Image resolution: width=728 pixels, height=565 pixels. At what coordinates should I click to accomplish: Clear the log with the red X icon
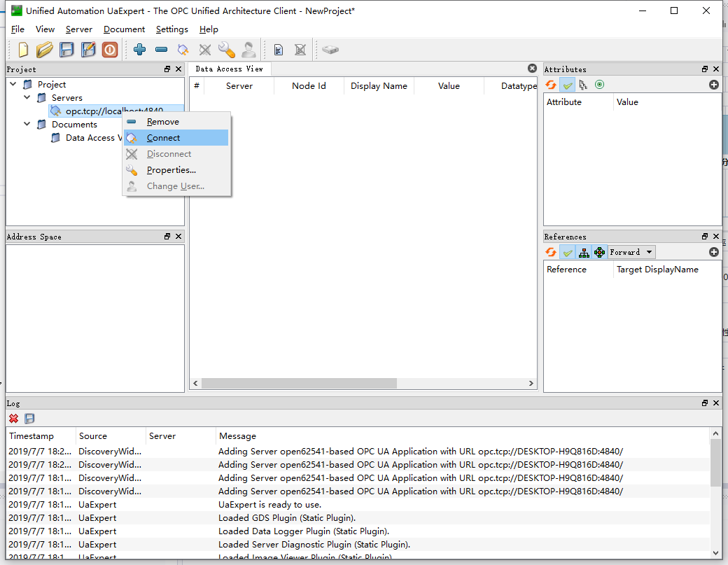click(x=13, y=419)
